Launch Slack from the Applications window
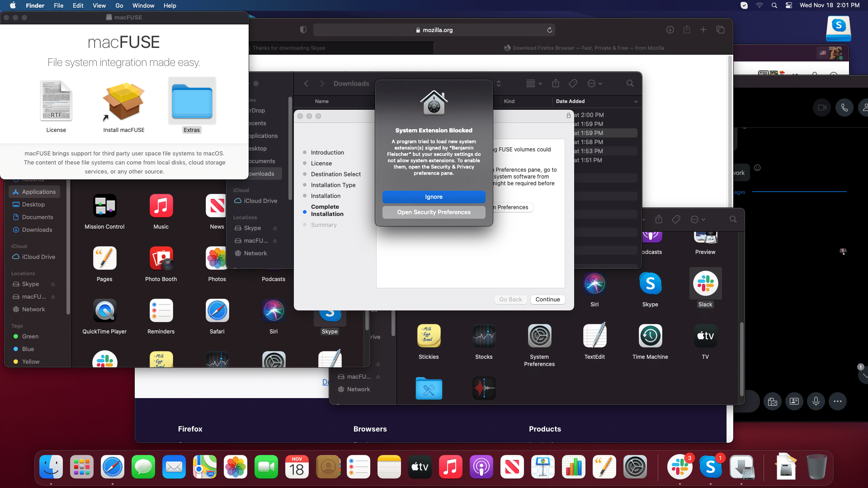The image size is (868, 488). click(x=705, y=284)
